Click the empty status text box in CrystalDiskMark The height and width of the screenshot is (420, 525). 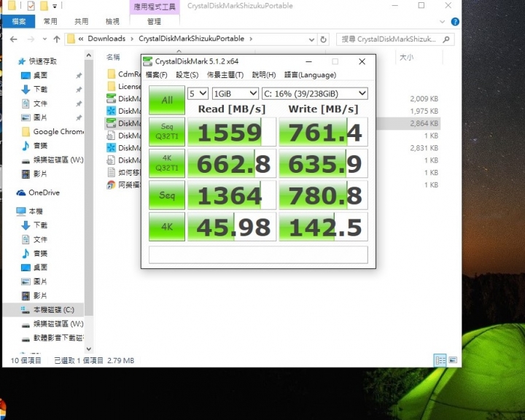coord(258,255)
